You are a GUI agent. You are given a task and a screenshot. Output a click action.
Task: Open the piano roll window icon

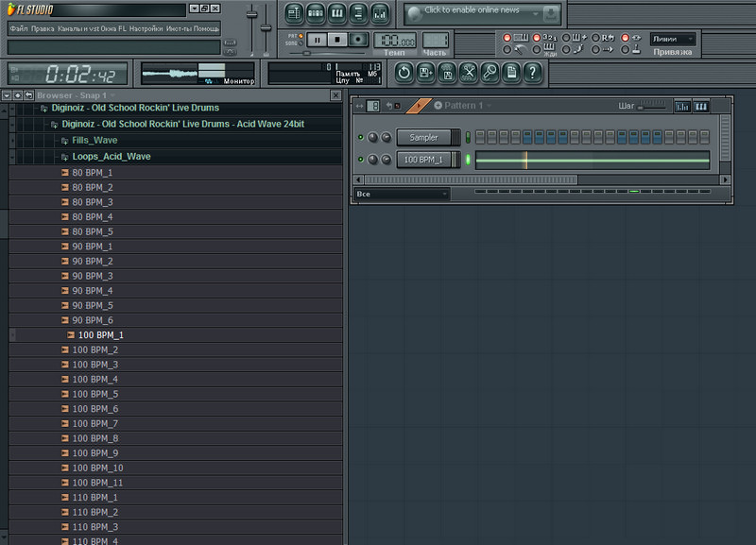pyautogui.click(x=337, y=13)
